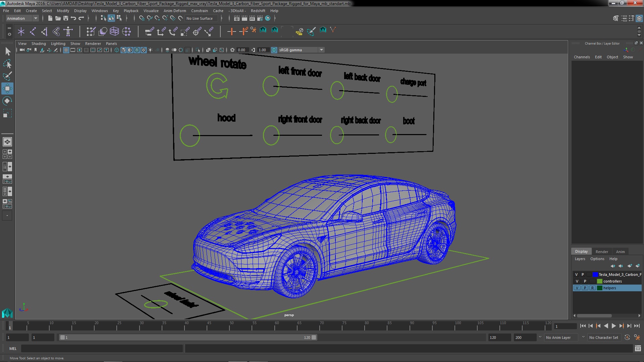
Task: Click the Locator star shelf icon
Action: [21, 32]
